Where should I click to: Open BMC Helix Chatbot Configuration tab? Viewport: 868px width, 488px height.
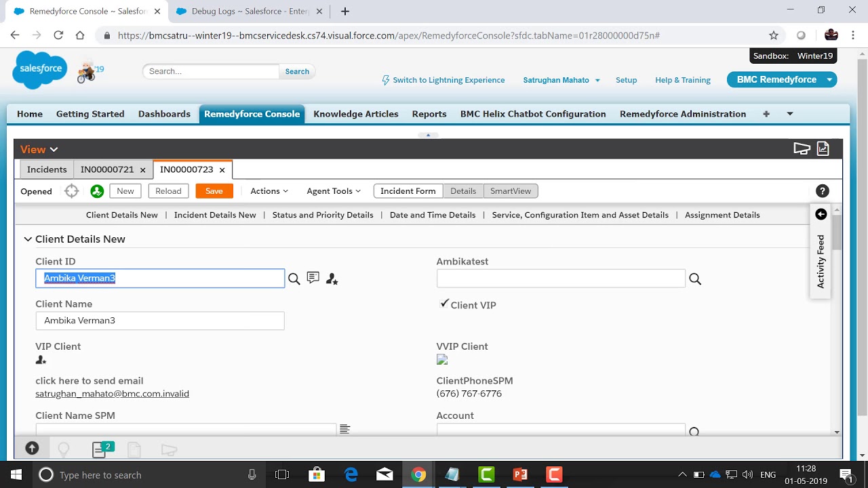(533, 114)
